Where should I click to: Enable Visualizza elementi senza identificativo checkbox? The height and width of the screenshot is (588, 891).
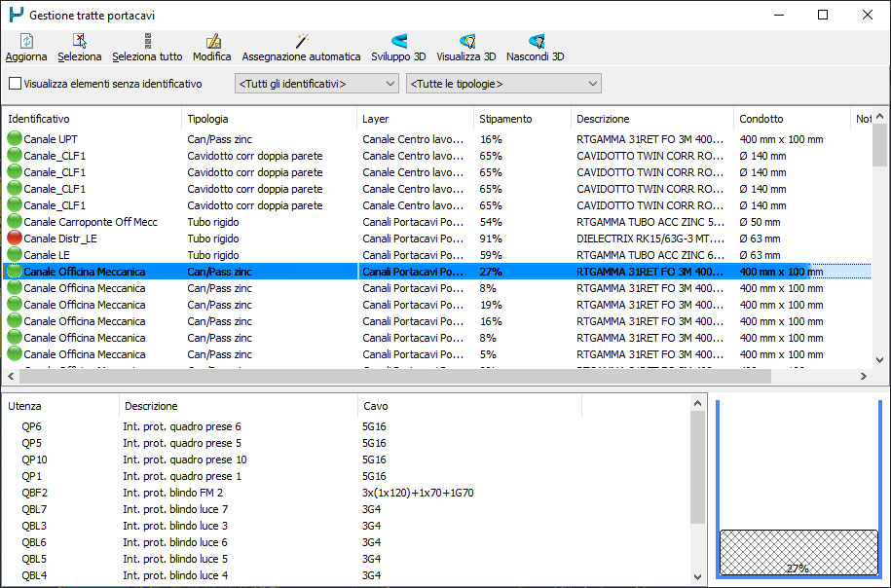click(16, 84)
